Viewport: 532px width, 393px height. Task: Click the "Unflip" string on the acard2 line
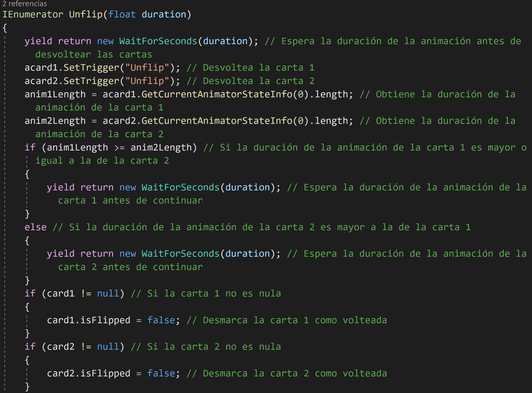(x=147, y=81)
